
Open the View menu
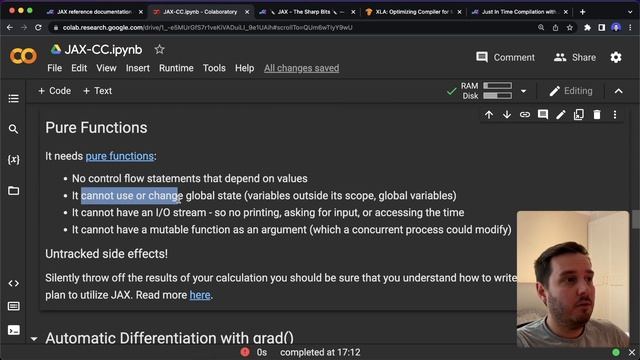[106, 68]
